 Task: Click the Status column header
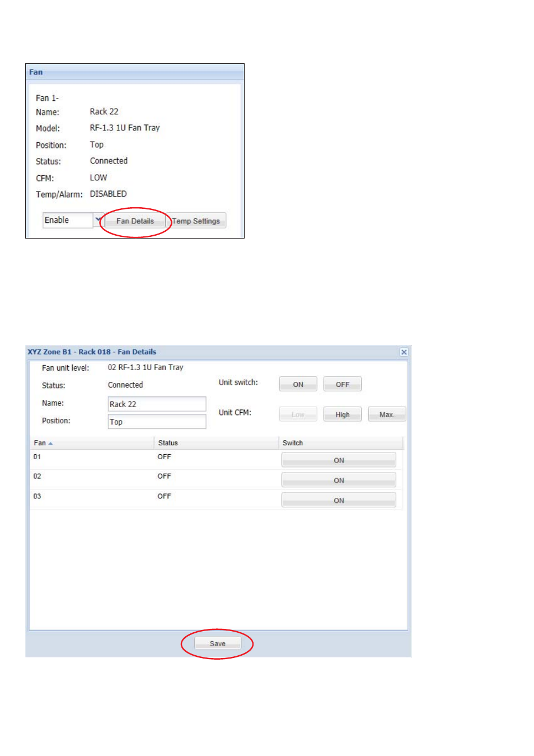216,443
